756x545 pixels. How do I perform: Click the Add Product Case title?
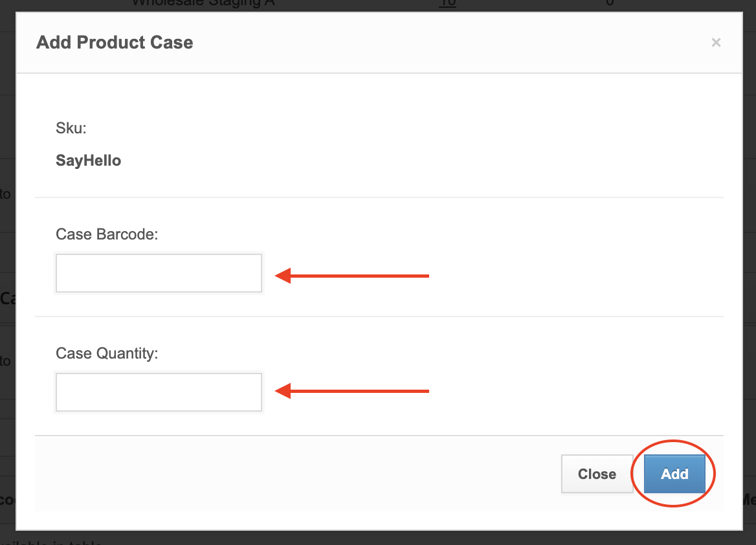(x=115, y=43)
